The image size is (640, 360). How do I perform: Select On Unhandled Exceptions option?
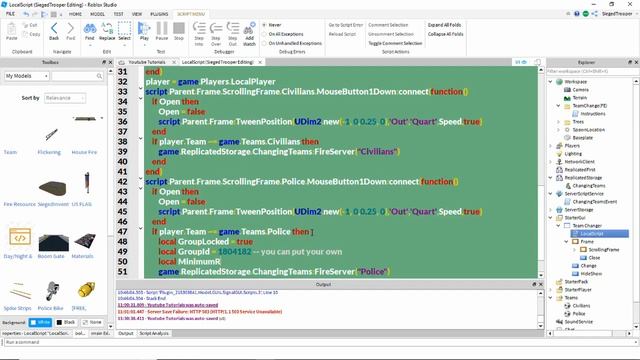(x=292, y=43)
